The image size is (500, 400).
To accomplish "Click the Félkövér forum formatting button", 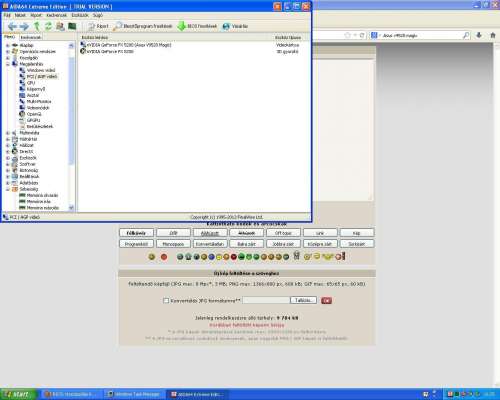I will tap(136, 233).
